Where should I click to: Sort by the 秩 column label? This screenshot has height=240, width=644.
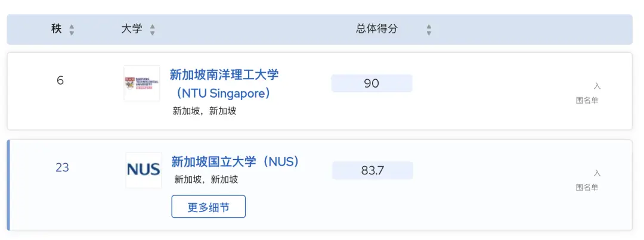pyautogui.click(x=57, y=29)
